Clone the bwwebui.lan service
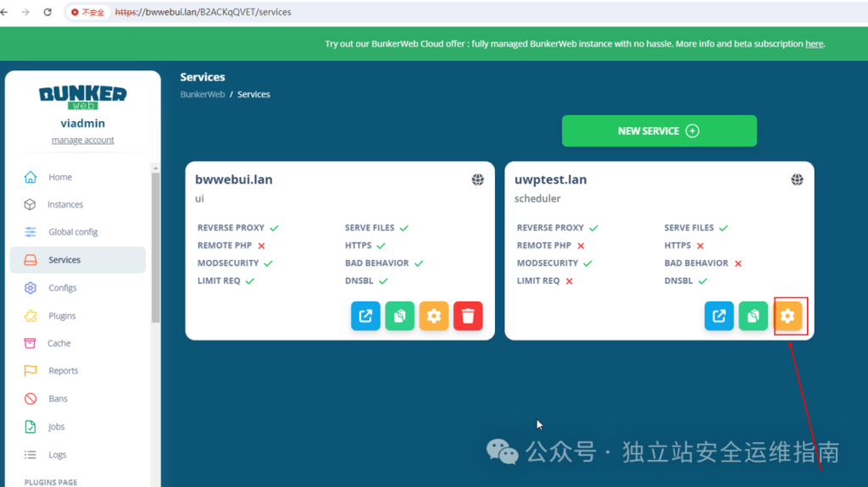This screenshot has width=868, height=487. [x=400, y=316]
